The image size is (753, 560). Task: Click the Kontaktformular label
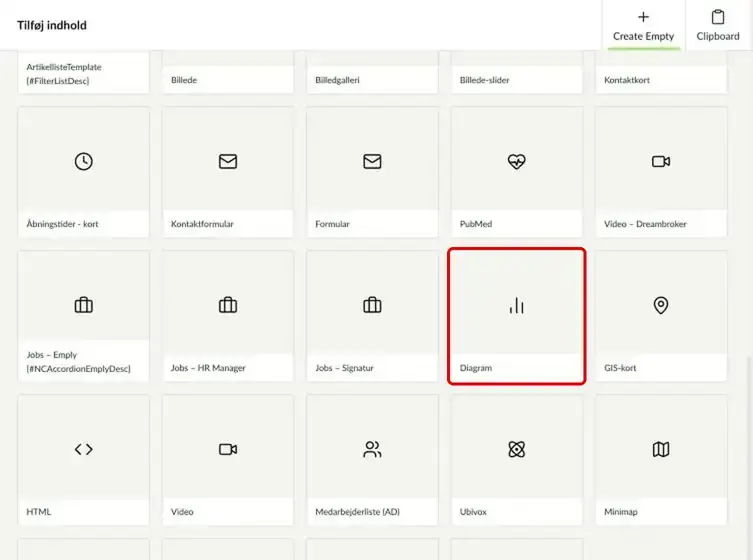click(x=202, y=224)
